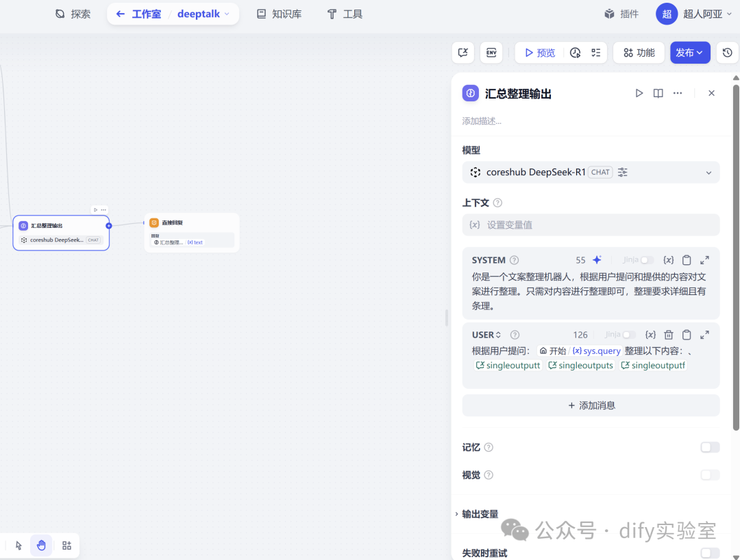Select the hand pan mode tool
Image resolution: width=740 pixels, height=560 pixels.
(x=41, y=546)
